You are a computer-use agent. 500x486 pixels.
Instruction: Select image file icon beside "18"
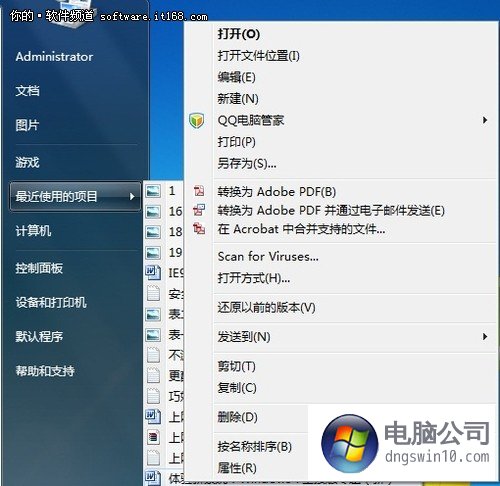pyautogui.click(x=153, y=232)
